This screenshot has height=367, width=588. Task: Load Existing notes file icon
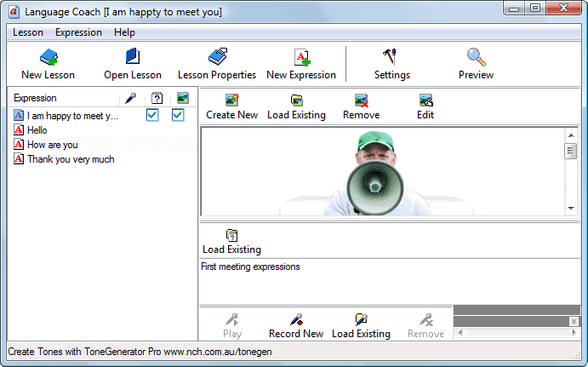232,235
